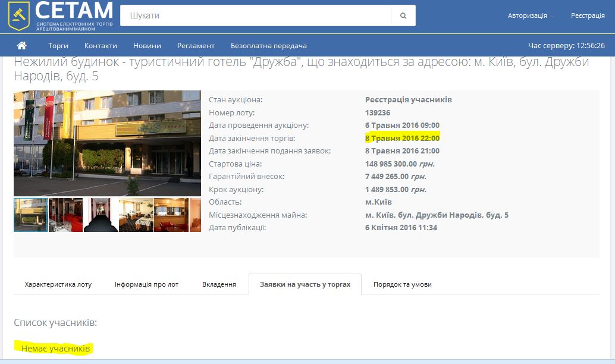Screen dimensions: 615x364
Task: Show the red sofas lobby thumbnail
Action: (x=65, y=215)
